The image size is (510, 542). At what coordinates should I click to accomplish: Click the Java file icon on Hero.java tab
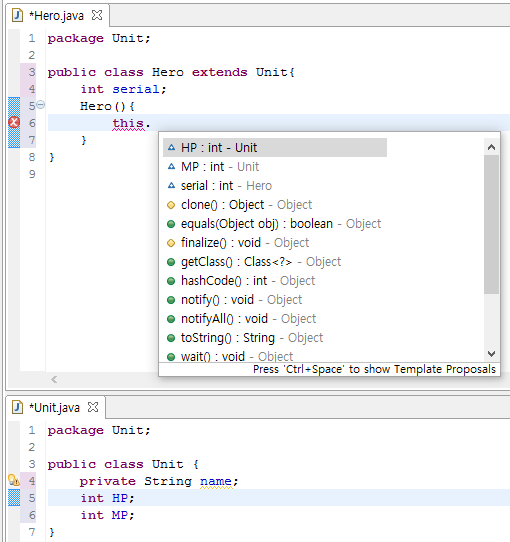click(17, 15)
